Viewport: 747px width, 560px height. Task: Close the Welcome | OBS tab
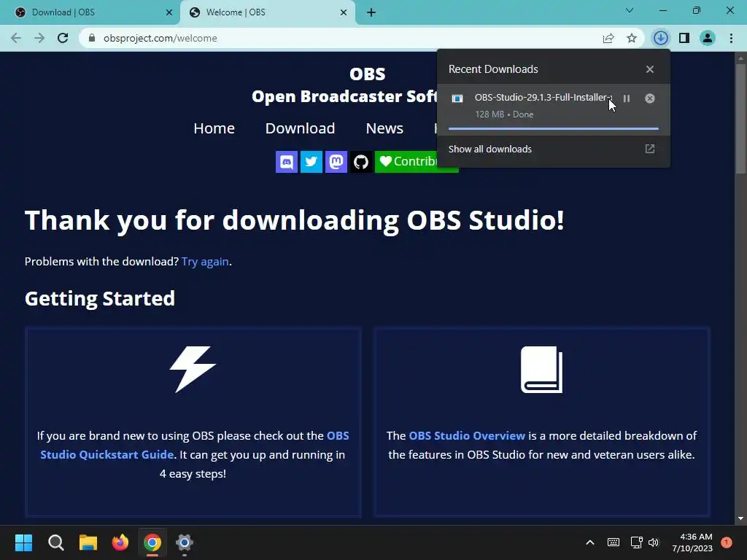344,12
